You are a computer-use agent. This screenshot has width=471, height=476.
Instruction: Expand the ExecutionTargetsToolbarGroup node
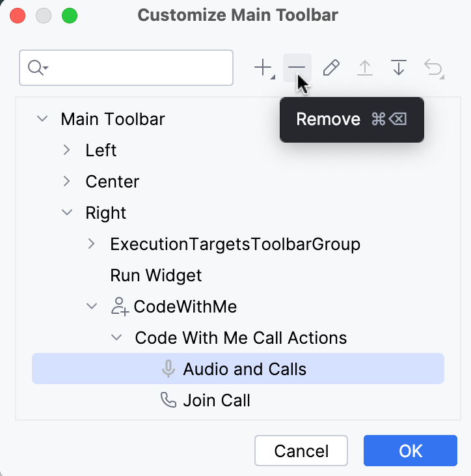(92, 244)
